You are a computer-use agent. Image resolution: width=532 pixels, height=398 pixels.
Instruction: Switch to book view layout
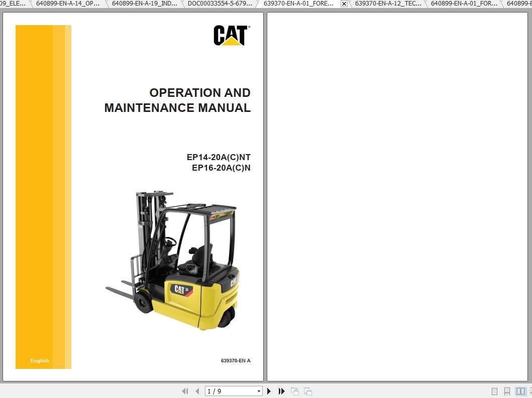[530, 391]
